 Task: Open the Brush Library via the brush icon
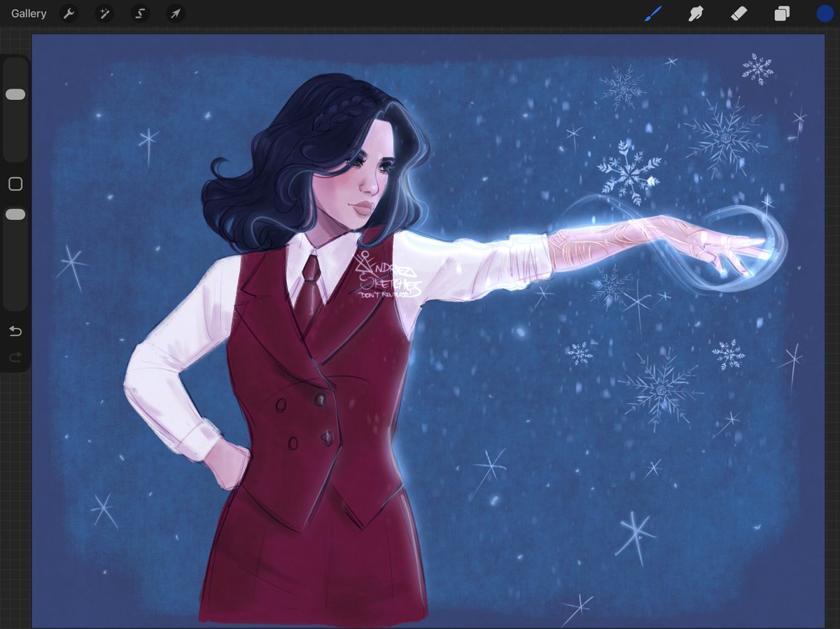coord(652,13)
